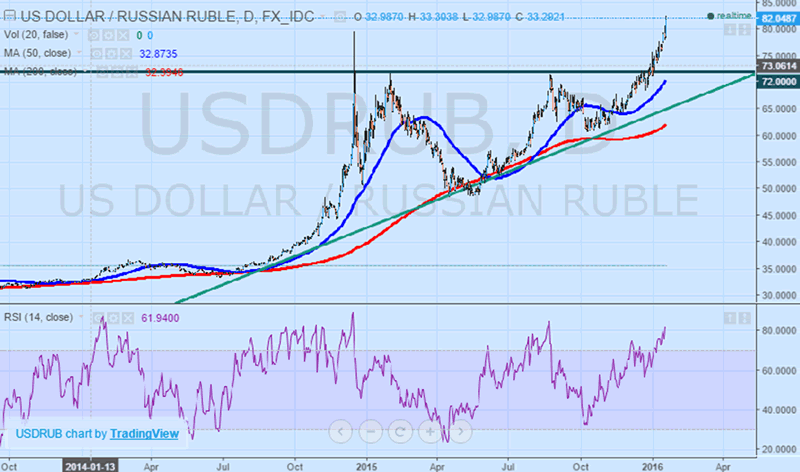This screenshot has height=472, width=800.
Task: Click the MA 200 value 32.9946
Action: (164, 72)
